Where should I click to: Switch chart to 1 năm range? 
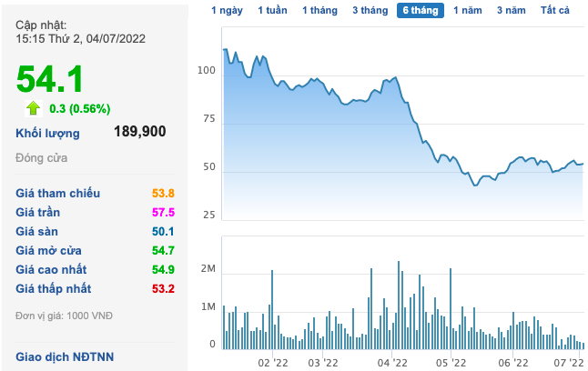467,11
